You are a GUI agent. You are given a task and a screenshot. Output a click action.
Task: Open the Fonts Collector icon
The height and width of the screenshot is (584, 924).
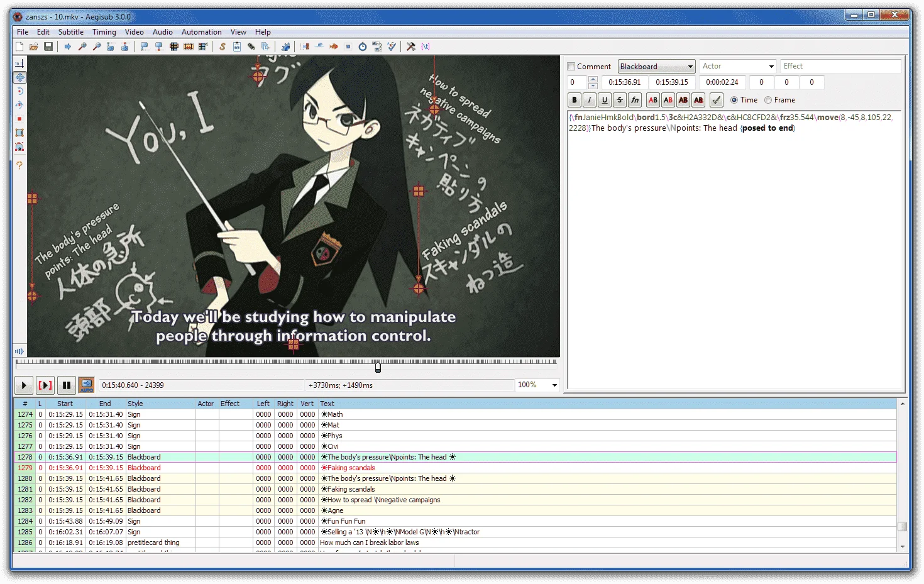(x=266, y=47)
